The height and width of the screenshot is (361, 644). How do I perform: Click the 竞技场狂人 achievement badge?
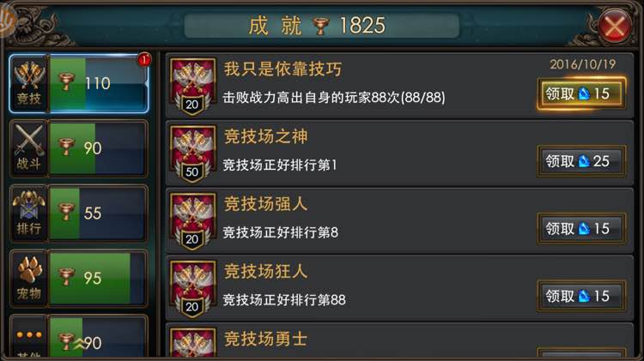[192, 289]
